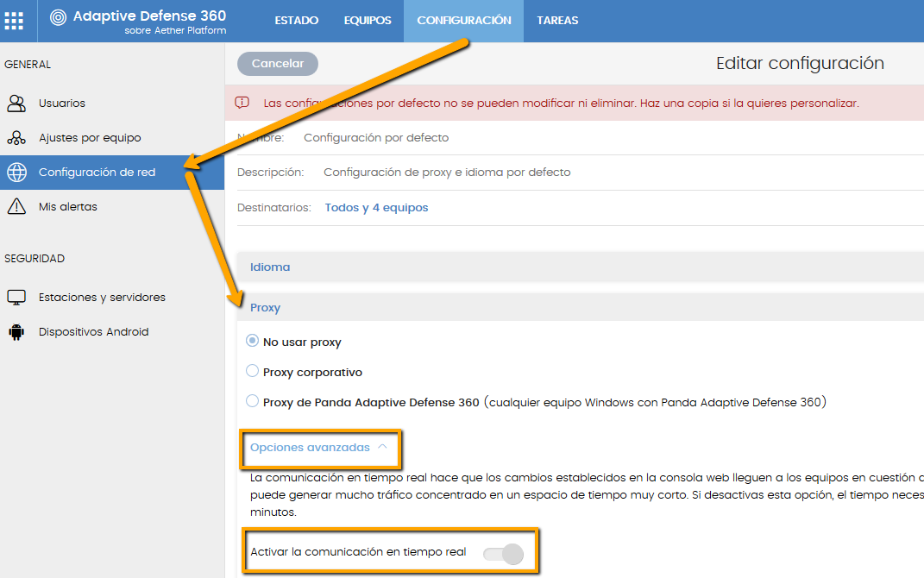Select Configuración de red sidebar entry
The image size is (924, 578).
[112, 172]
